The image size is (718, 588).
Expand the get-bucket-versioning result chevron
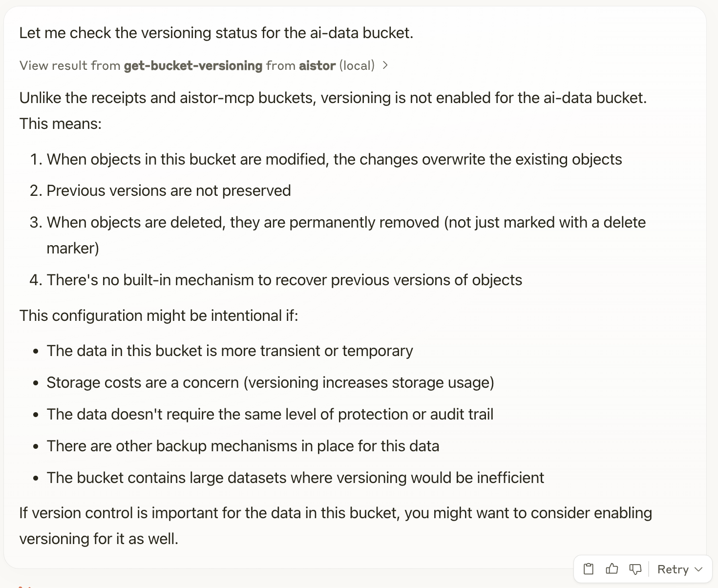click(x=385, y=65)
